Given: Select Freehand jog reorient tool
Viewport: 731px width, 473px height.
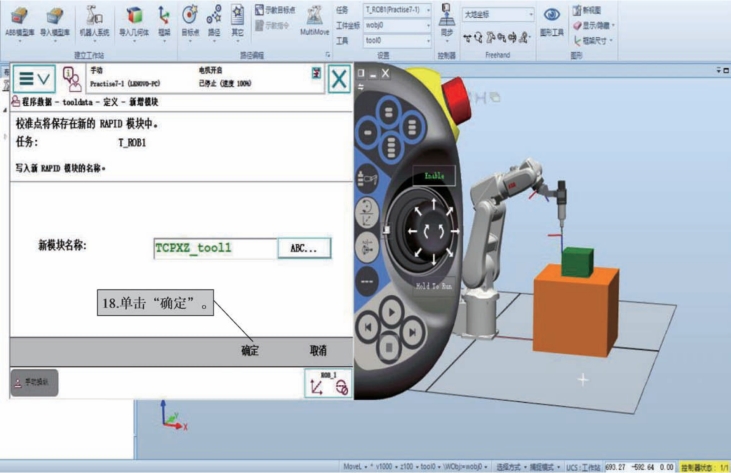Looking at the screenshot, I should click(513, 38).
